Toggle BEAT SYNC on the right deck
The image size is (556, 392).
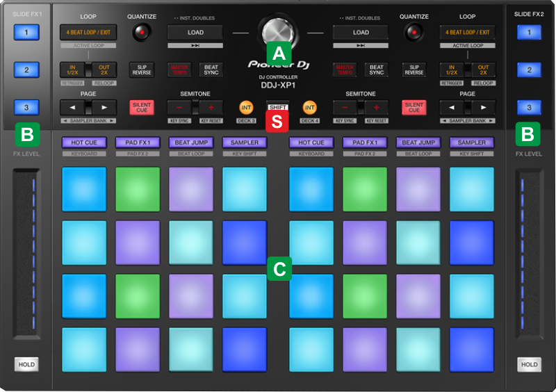(x=377, y=70)
